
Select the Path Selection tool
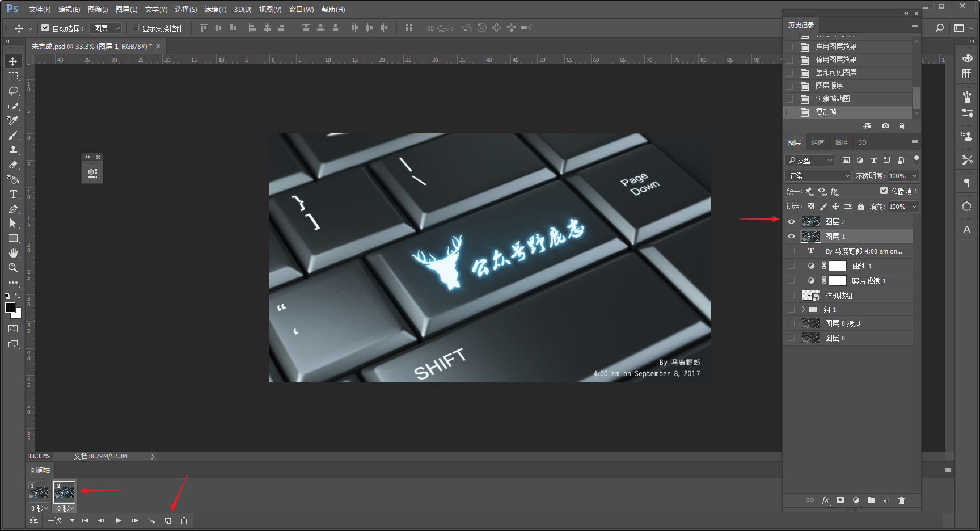(12, 224)
